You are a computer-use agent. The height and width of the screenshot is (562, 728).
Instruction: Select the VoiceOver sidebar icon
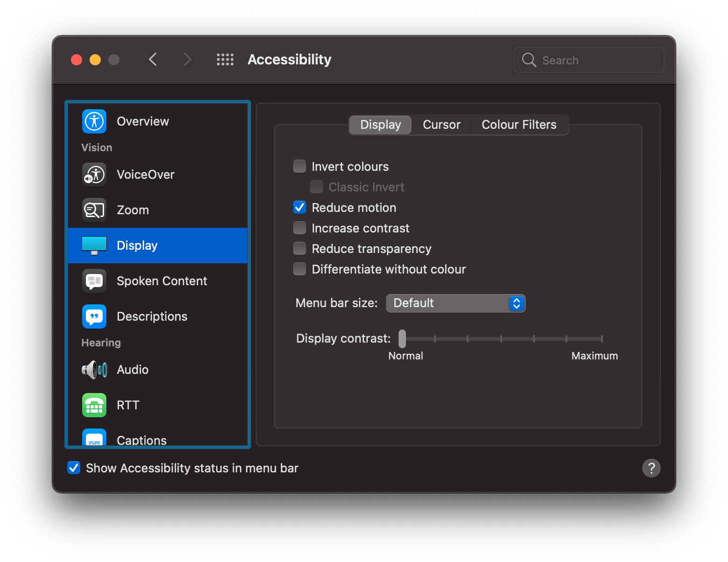pos(94,174)
